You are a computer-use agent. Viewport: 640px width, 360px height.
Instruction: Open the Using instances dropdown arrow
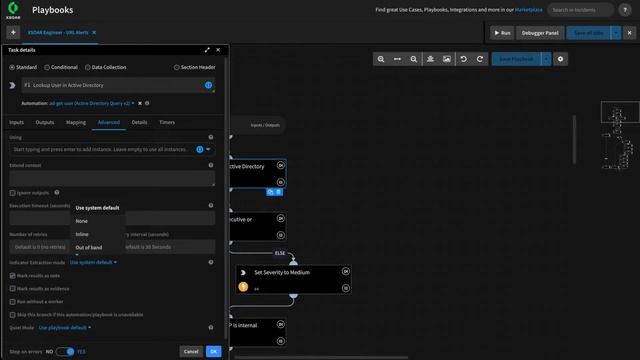[x=208, y=149]
